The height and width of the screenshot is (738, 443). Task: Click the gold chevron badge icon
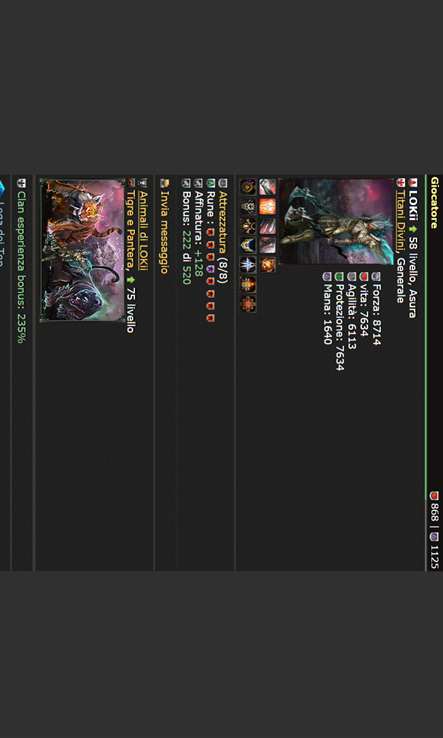(x=248, y=245)
